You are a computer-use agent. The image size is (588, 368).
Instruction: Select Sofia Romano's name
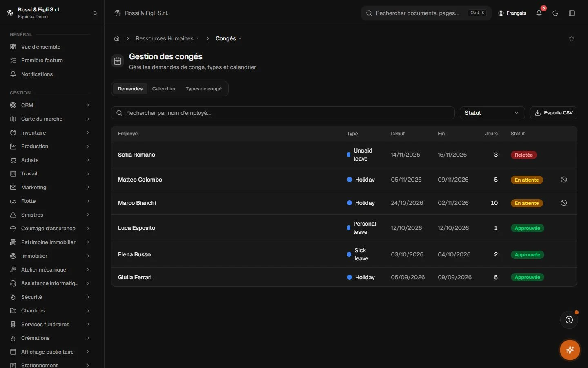click(x=136, y=155)
